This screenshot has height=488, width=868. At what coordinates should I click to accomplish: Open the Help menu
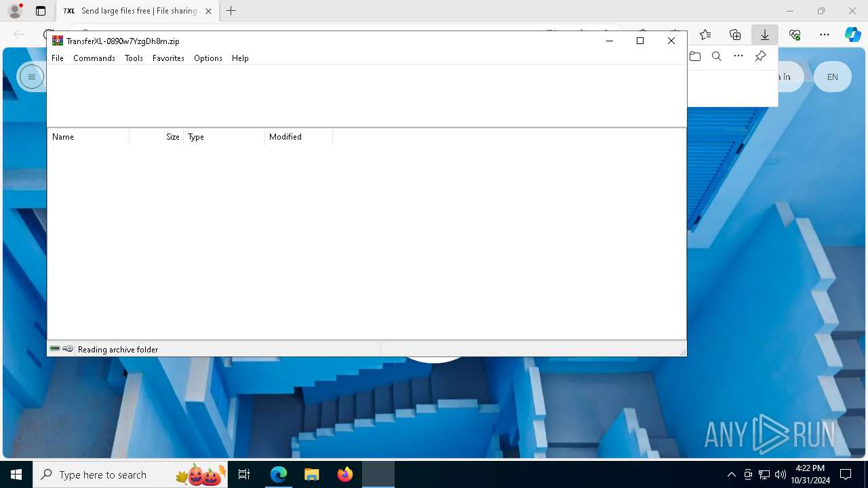[240, 58]
